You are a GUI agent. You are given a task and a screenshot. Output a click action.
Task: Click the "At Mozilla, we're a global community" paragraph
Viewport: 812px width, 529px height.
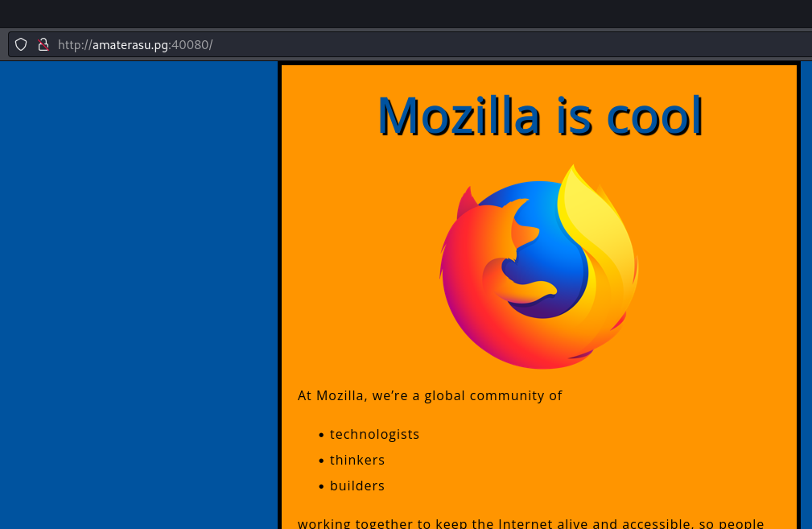[429, 395]
